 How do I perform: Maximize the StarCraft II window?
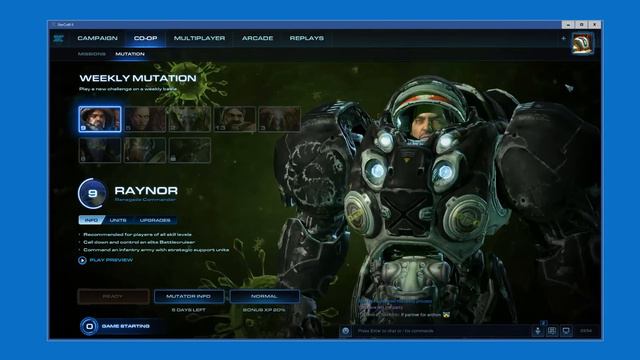pyautogui.click(x=582, y=24)
